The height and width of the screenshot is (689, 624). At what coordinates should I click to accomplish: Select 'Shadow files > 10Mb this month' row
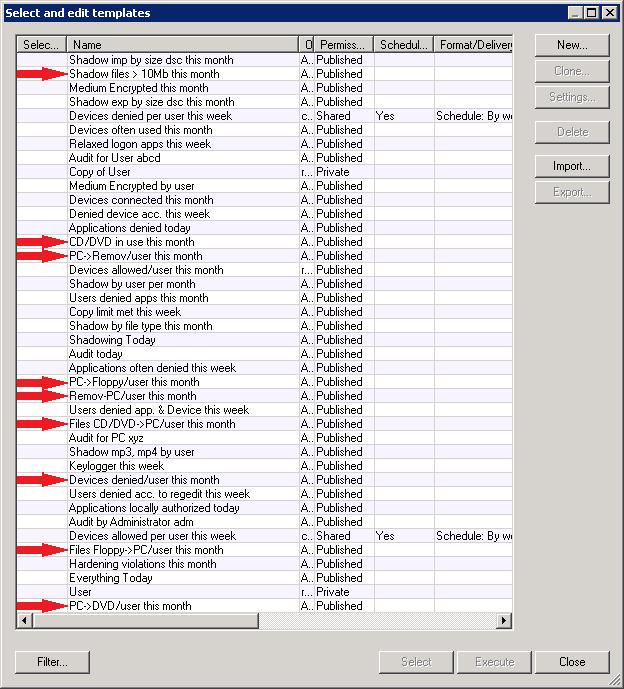[x=265, y=74]
